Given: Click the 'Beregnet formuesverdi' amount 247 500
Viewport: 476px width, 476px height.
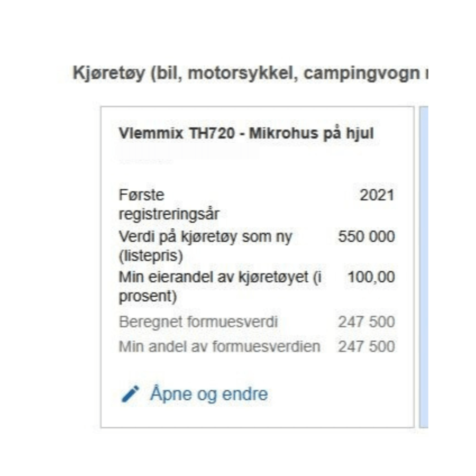Looking at the screenshot, I should point(366,322).
